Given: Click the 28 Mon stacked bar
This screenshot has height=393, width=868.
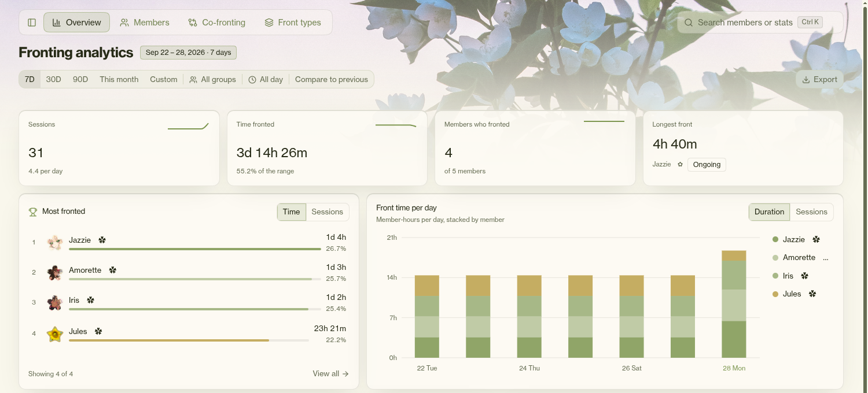Looking at the screenshot, I should click(734, 304).
